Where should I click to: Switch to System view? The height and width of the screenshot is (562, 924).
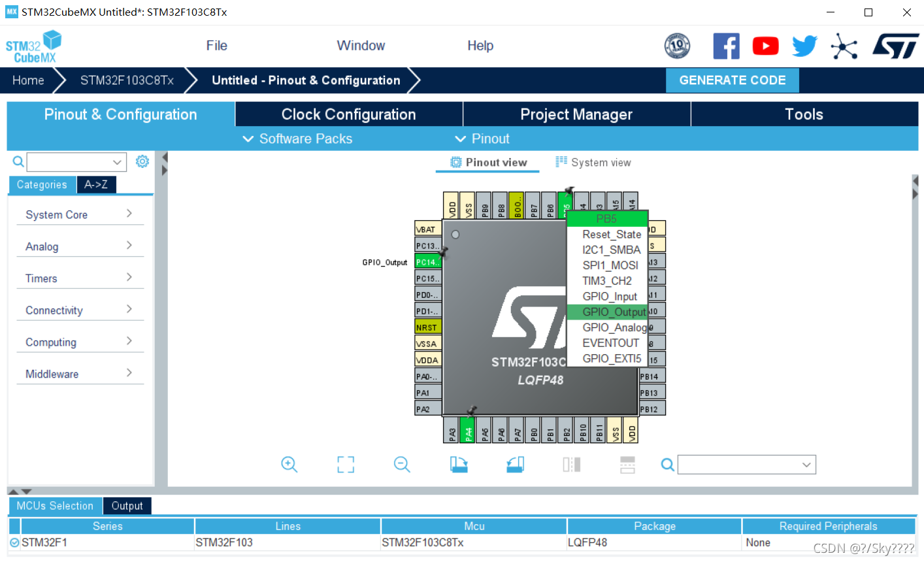(593, 162)
